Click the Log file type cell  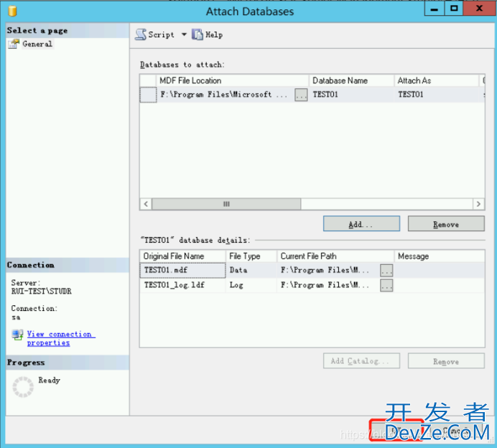(x=251, y=285)
